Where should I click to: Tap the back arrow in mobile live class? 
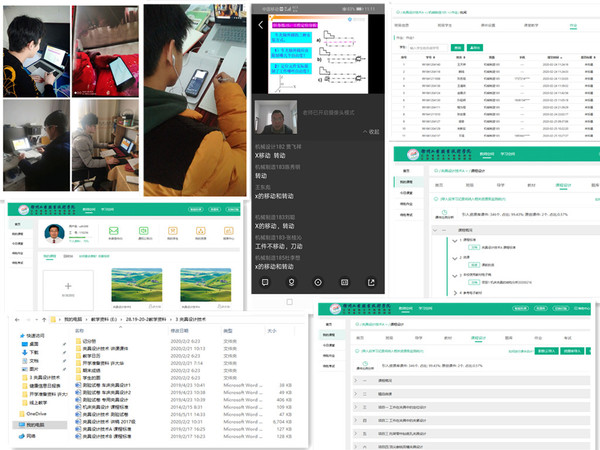pyautogui.click(x=262, y=26)
